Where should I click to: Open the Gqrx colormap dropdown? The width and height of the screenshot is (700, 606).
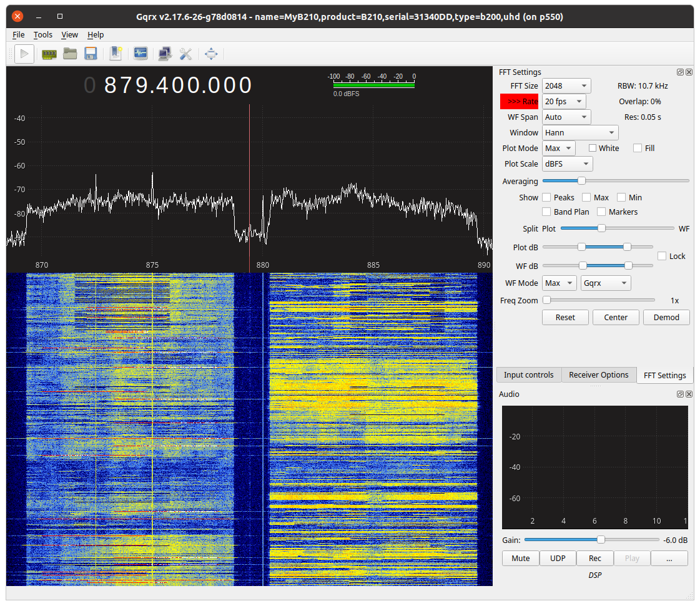point(606,283)
